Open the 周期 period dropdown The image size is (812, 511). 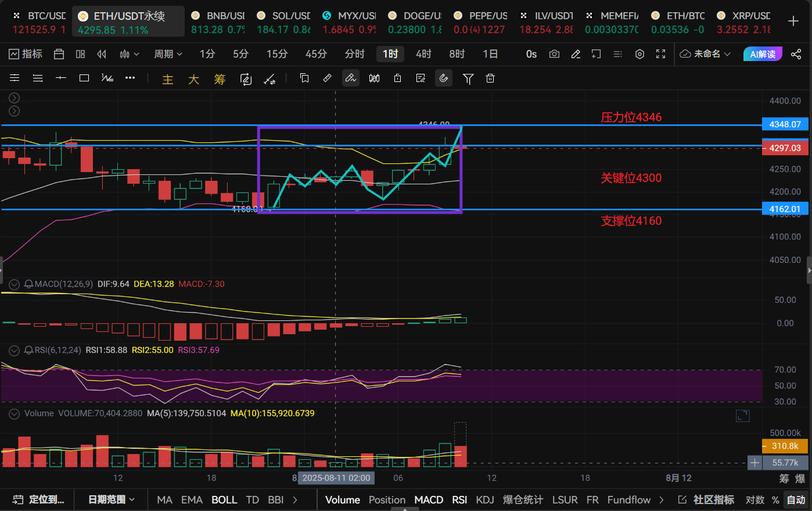(x=168, y=54)
